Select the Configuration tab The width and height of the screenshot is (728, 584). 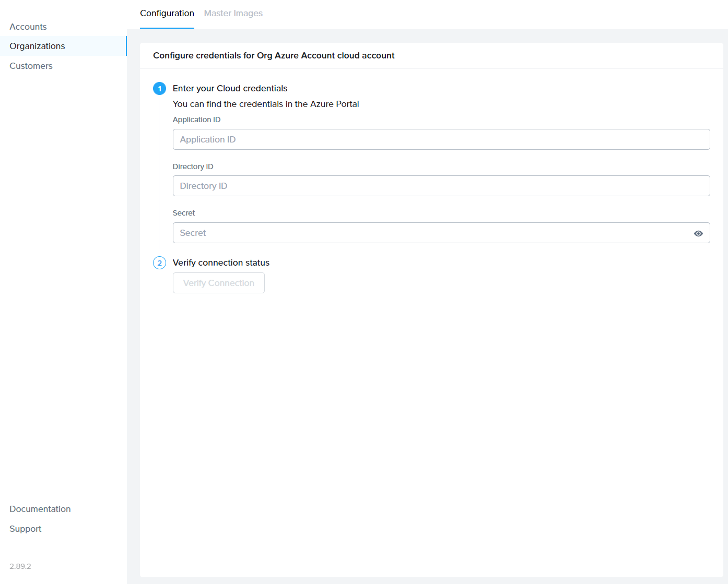pos(167,13)
